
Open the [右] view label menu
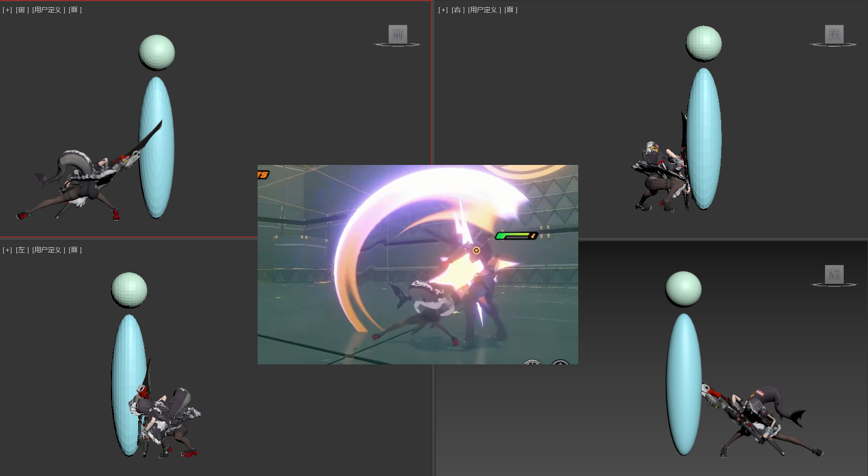pyautogui.click(x=458, y=10)
